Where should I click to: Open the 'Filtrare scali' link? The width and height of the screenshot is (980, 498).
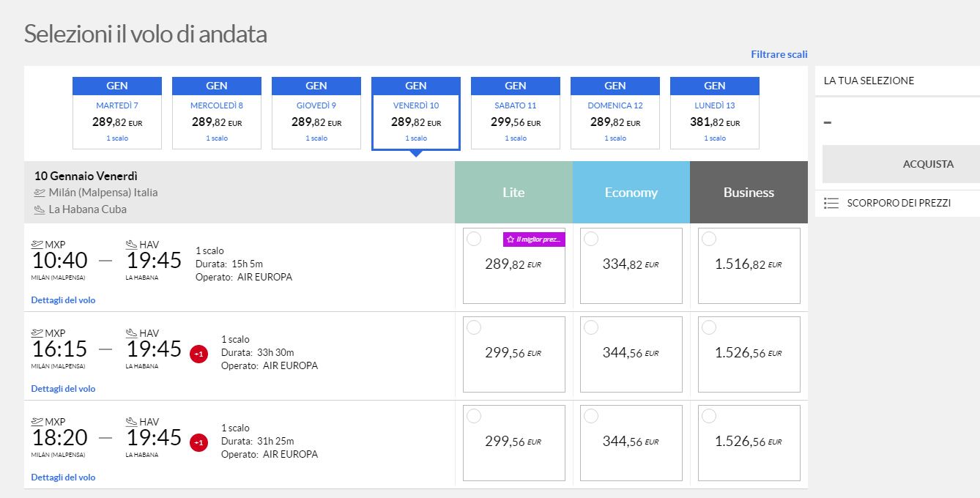point(779,54)
